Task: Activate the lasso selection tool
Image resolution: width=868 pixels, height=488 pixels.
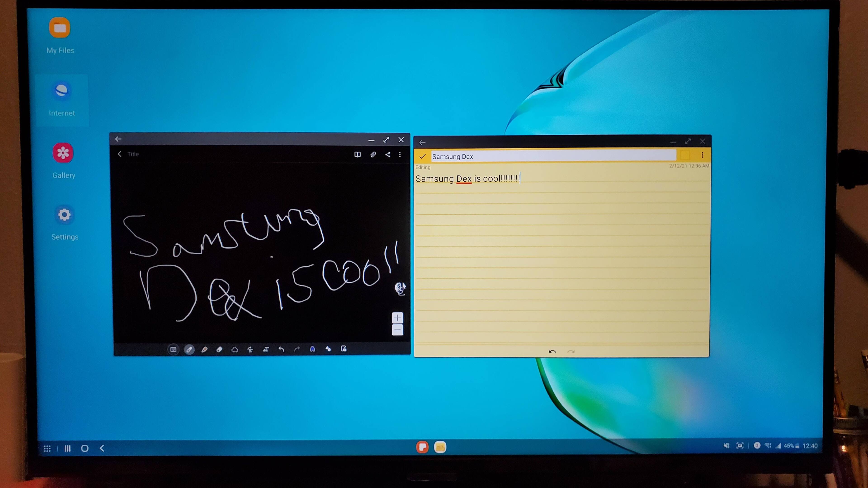Action: click(x=235, y=349)
